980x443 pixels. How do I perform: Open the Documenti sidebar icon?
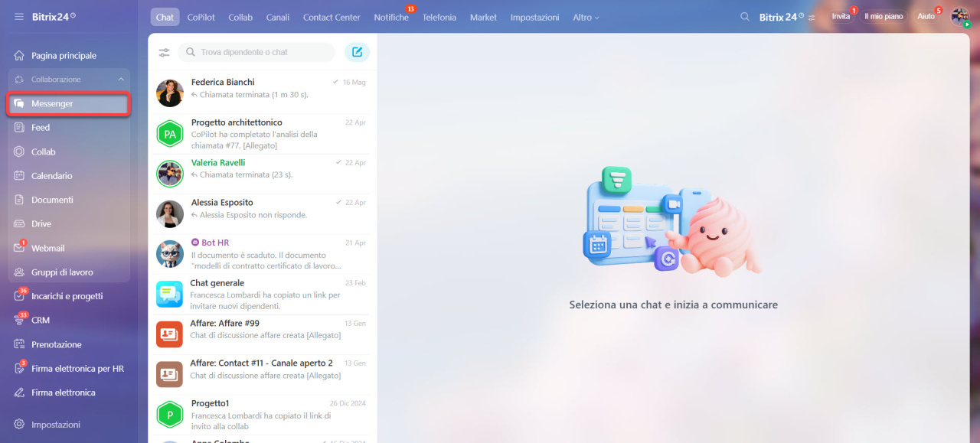19,200
